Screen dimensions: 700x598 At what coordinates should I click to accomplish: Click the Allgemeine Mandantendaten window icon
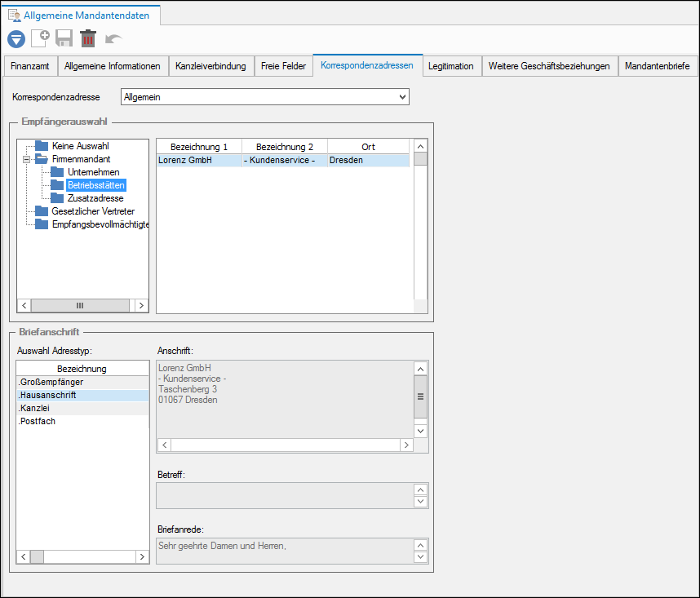pos(14,15)
